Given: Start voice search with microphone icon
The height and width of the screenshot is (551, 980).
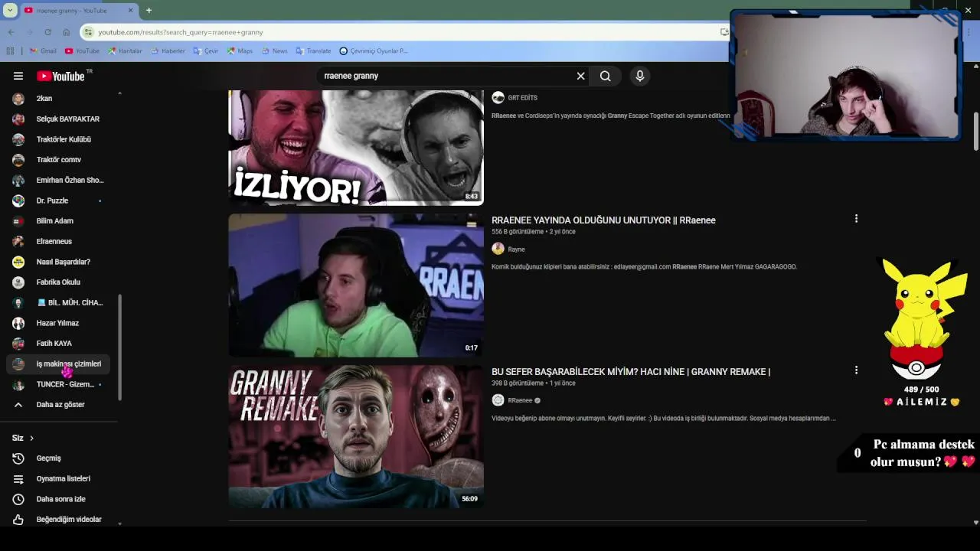Looking at the screenshot, I should 640,76.
